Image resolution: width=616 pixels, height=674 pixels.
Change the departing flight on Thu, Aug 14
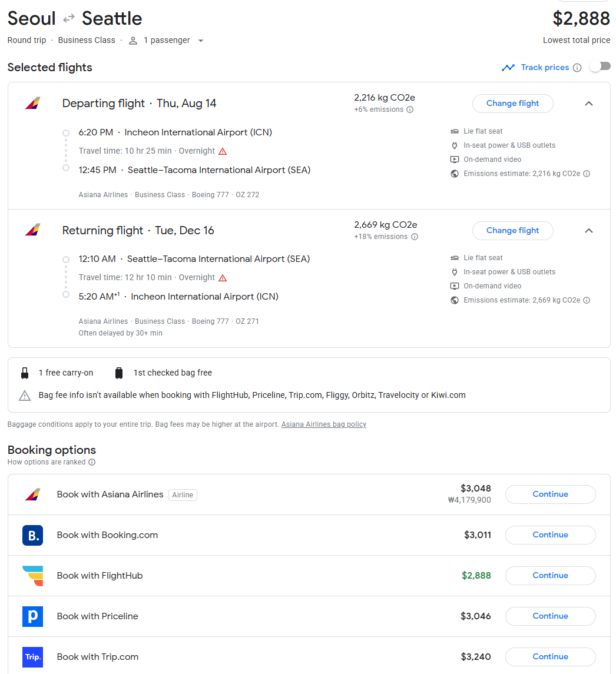(512, 104)
